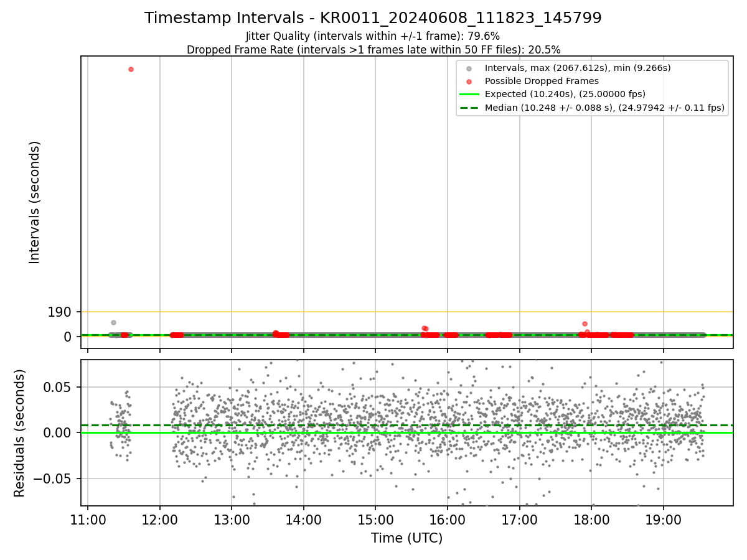The image size is (747, 560).
Task: Click the '15:00' time tick label
Action: point(375,520)
